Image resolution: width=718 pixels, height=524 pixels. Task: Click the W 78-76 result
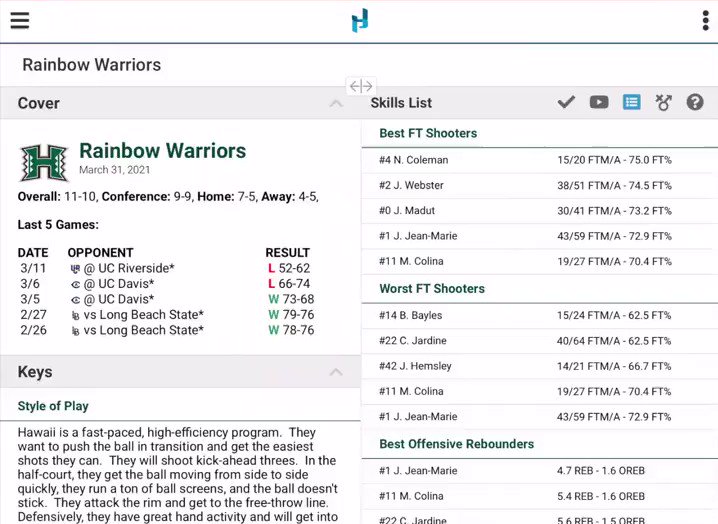click(291, 331)
